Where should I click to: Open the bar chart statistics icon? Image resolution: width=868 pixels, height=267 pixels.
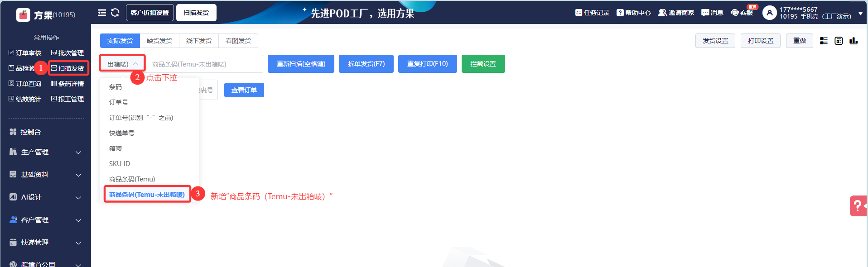point(854,41)
